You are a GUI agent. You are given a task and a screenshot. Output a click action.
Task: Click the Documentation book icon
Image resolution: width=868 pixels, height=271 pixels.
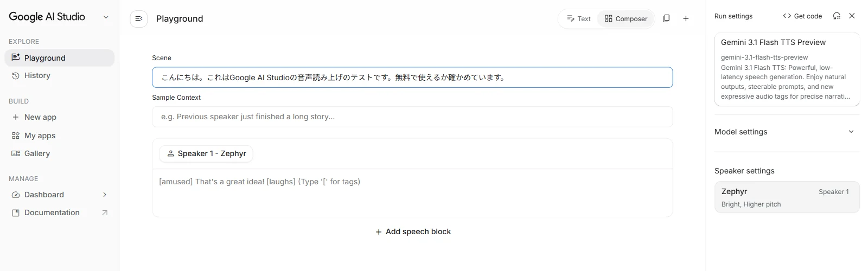(16, 212)
